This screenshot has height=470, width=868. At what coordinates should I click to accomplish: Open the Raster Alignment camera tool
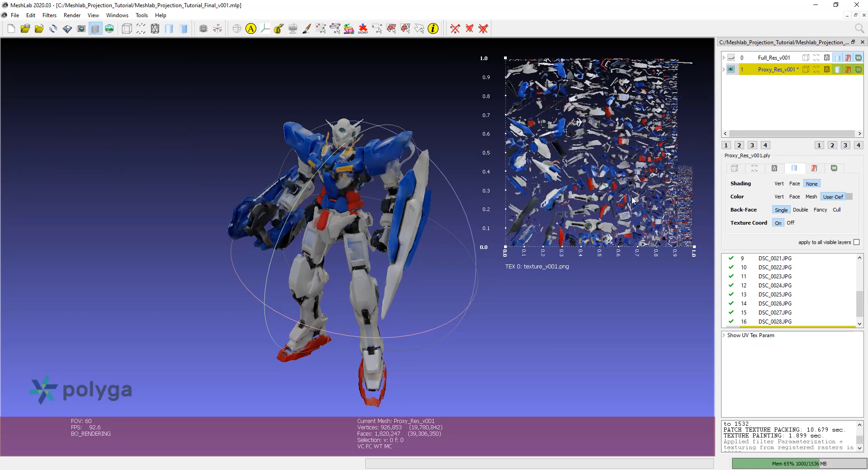tap(293, 29)
